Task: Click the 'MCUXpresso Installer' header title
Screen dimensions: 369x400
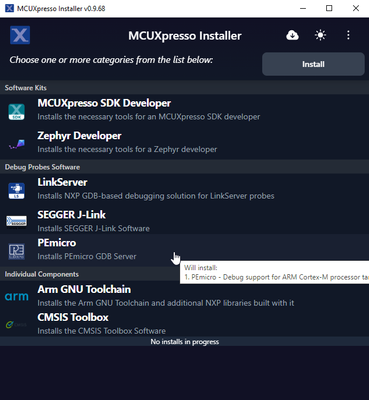Action: coord(185,36)
